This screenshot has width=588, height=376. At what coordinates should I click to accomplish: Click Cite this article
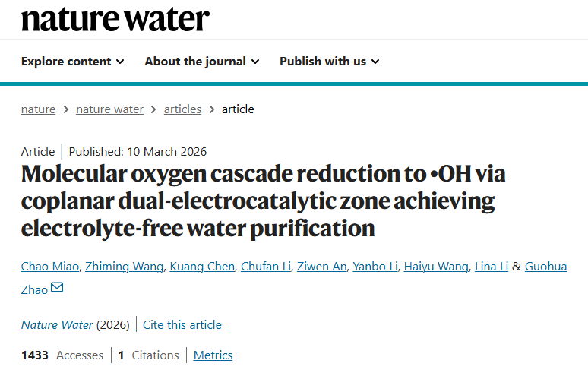point(182,325)
